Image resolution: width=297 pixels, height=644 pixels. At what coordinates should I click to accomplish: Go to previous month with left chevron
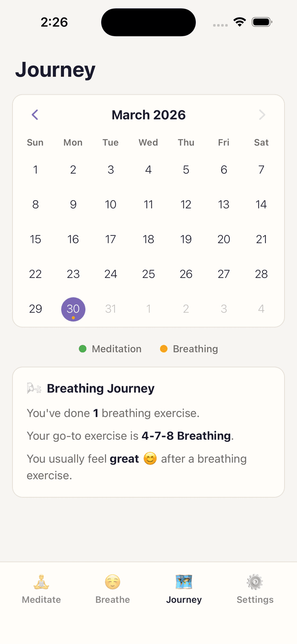point(34,115)
